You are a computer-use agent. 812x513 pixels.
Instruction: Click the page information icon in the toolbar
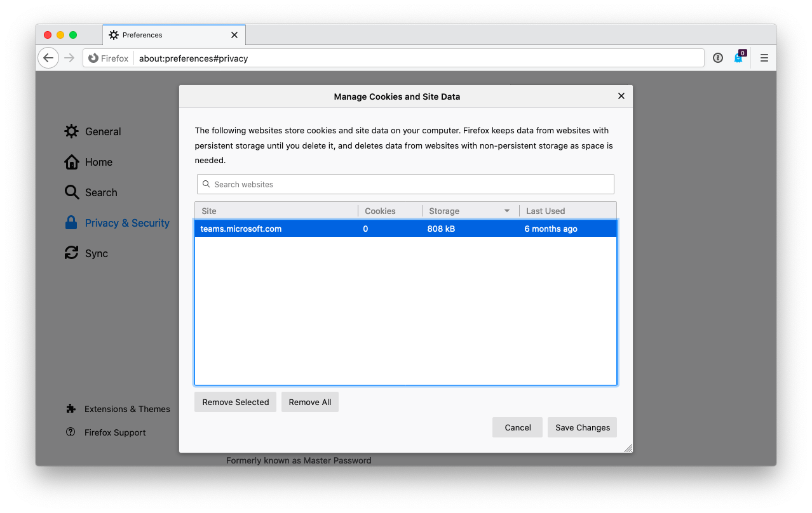pos(717,58)
